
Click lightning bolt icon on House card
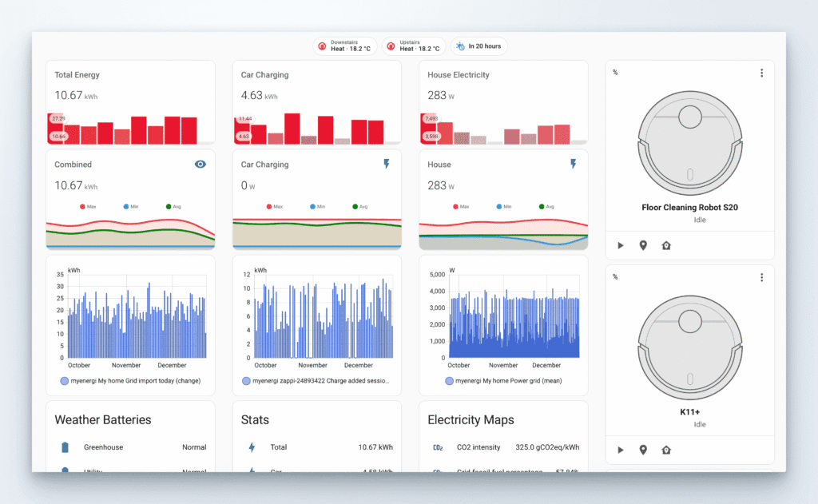pos(573,164)
